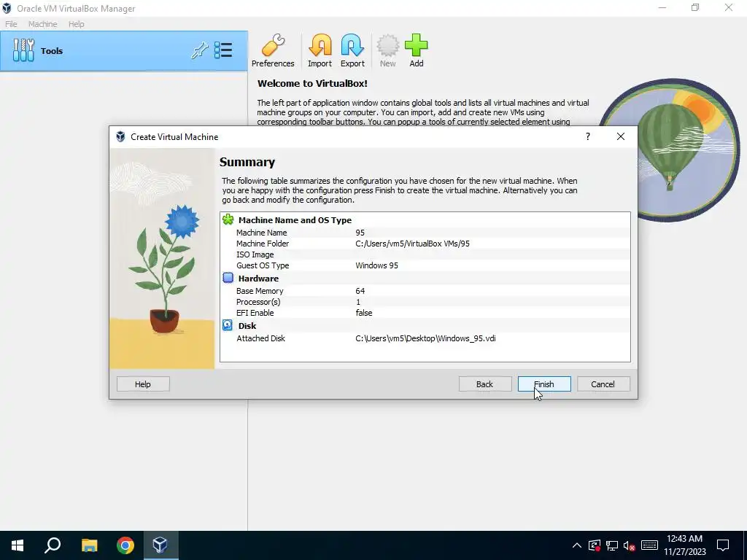Click the Tools wrench icon in sidebar

click(x=23, y=50)
